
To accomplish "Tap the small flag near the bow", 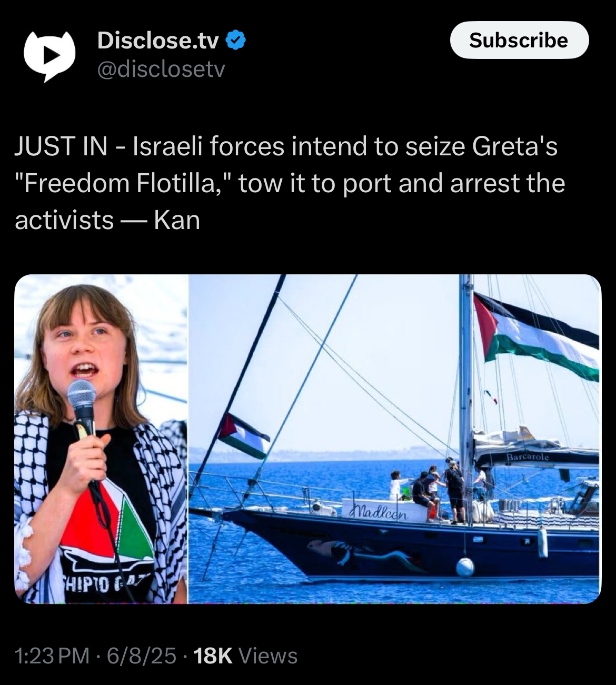I will (244, 436).
